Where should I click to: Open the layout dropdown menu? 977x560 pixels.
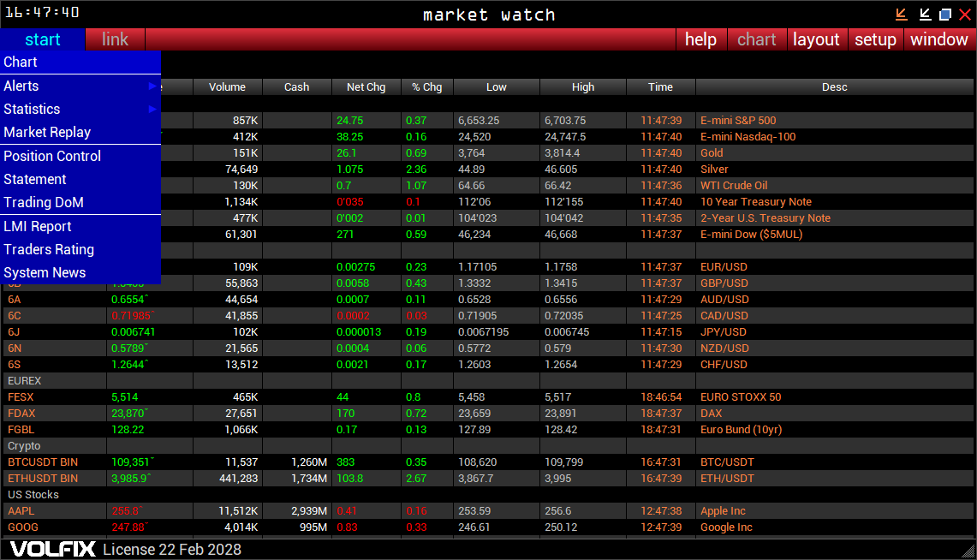816,39
